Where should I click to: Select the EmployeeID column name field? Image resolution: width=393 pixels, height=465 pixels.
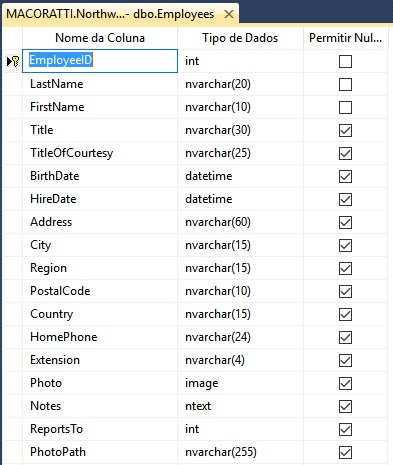pyautogui.click(x=100, y=61)
